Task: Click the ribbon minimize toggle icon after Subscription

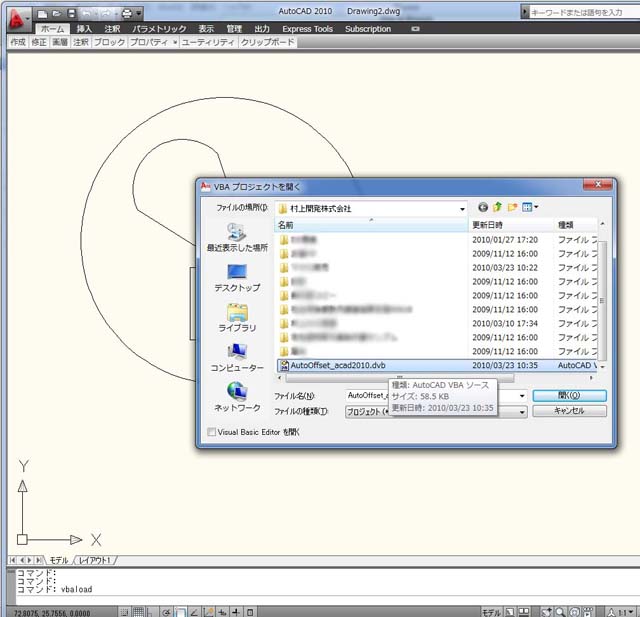Action: pyautogui.click(x=416, y=29)
